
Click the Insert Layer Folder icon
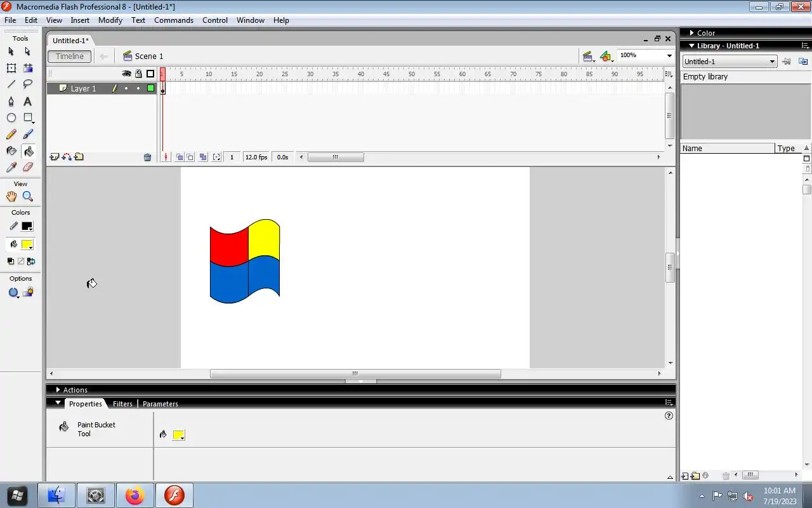pos(79,157)
